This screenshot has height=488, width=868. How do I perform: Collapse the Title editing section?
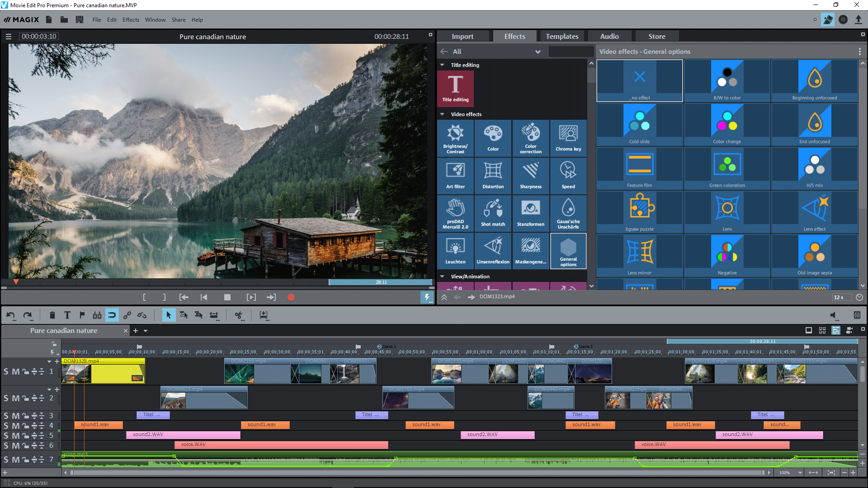click(442, 65)
